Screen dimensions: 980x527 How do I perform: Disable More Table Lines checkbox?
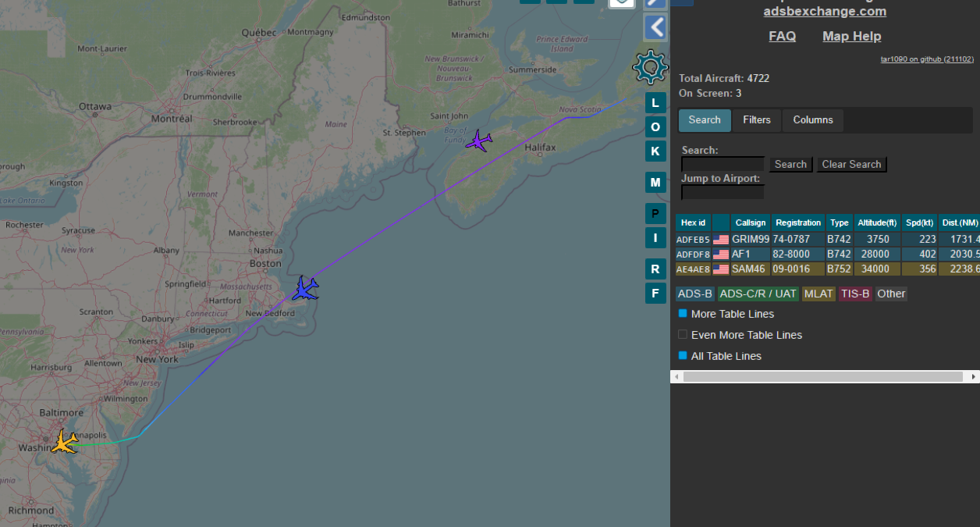[683, 314]
